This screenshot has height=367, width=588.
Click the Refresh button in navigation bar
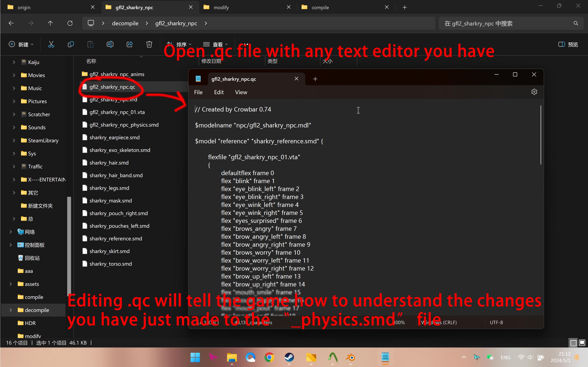pos(70,23)
